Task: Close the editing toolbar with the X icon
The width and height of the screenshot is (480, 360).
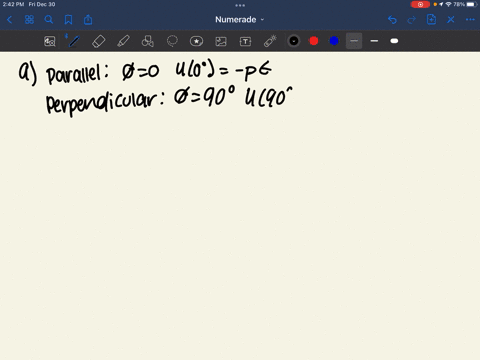Action: 451,20
